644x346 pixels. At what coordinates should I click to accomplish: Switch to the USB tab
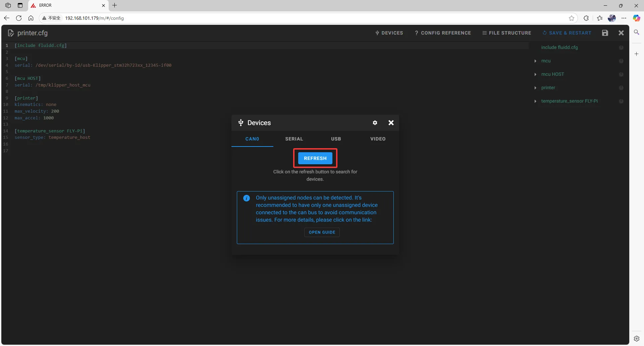[x=336, y=139]
